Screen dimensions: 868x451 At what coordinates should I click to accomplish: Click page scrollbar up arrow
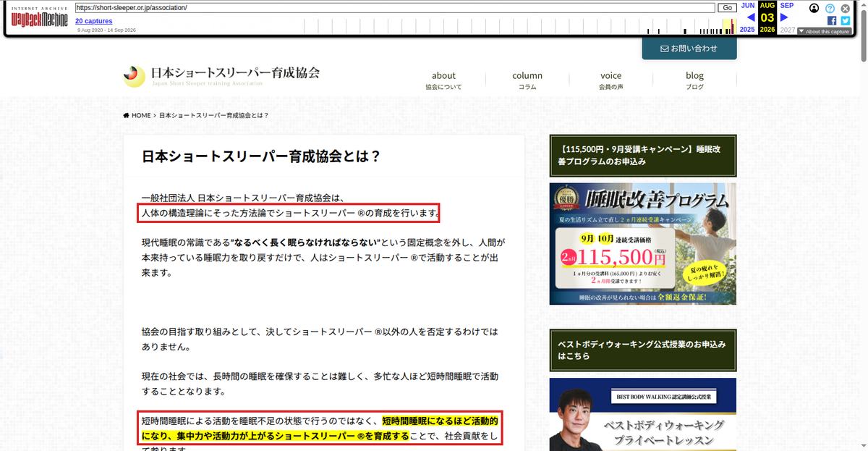point(862,5)
